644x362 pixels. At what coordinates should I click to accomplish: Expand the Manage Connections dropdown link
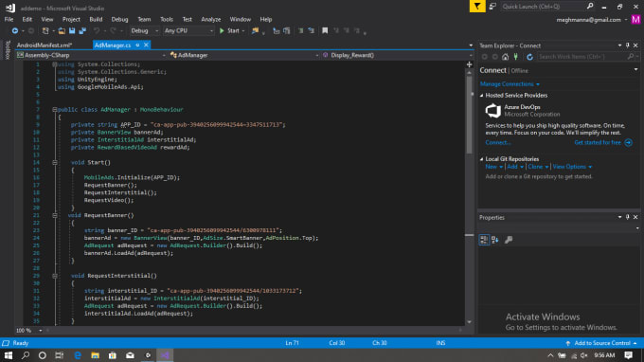click(x=510, y=83)
